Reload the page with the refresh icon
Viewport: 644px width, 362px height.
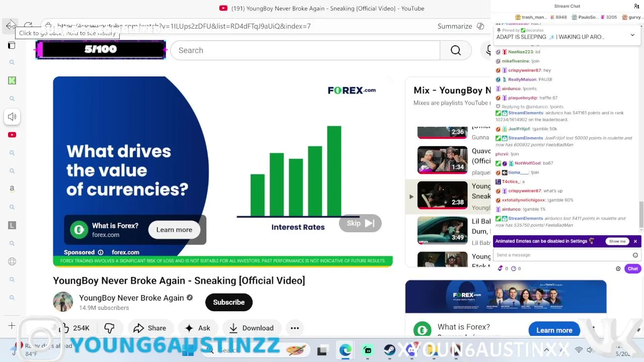[x=28, y=26]
